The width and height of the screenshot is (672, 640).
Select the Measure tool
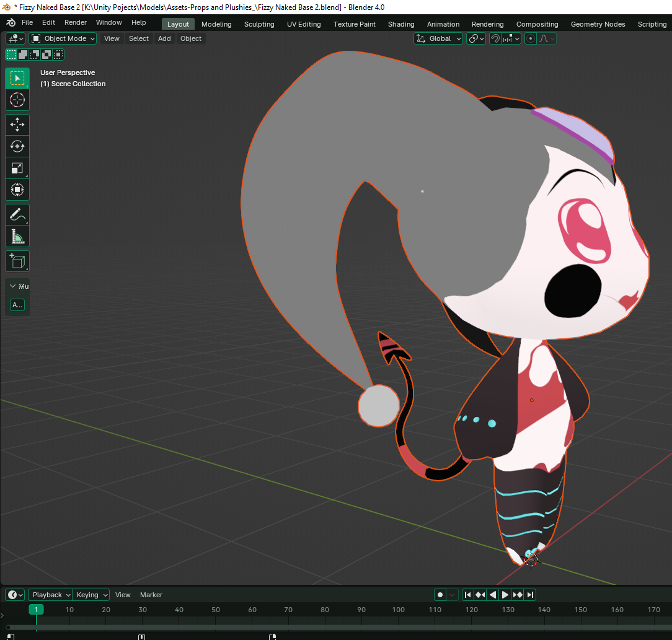(17, 237)
